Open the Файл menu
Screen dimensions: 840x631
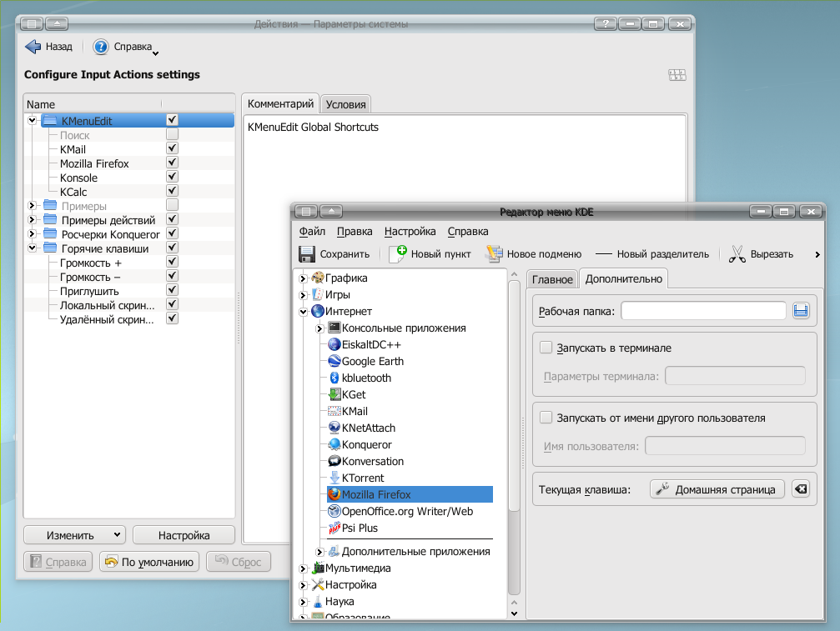[x=312, y=231]
